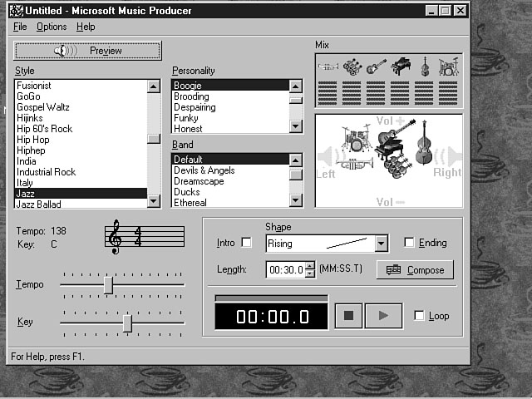This screenshot has width=532, height=399.
Task: Turn on the Loop checkbox
Action: pyautogui.click(x=419, y=316)
